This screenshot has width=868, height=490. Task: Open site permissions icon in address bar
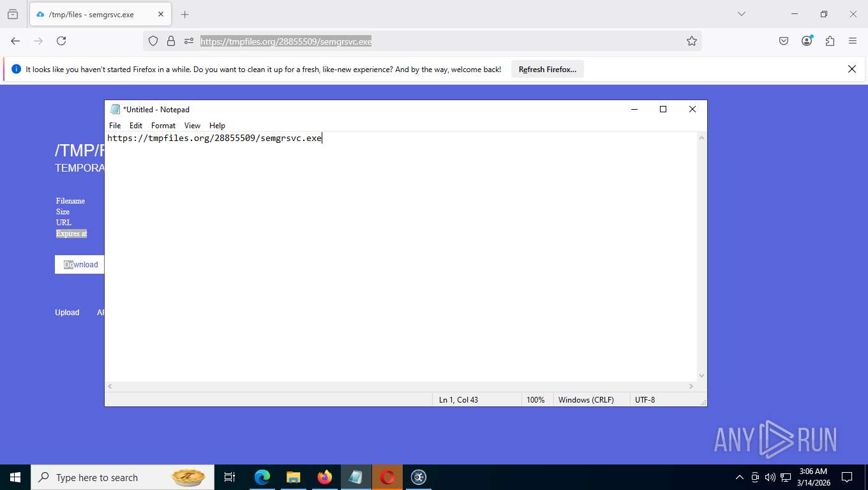[x=189, y=41]
